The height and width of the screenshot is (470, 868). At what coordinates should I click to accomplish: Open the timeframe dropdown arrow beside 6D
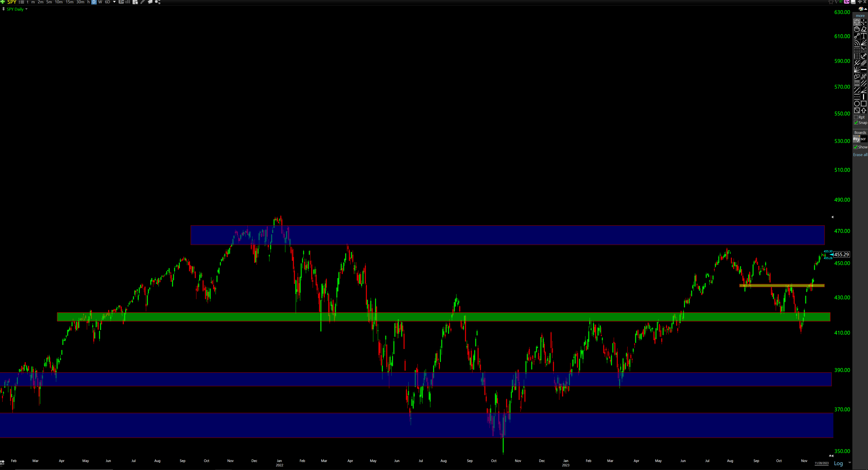click(x=114, y=2)
